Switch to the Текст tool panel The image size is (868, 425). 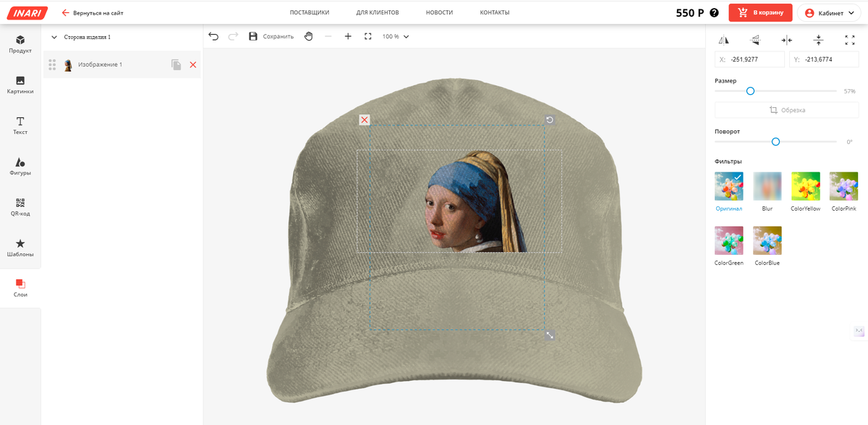click(20, 126)
